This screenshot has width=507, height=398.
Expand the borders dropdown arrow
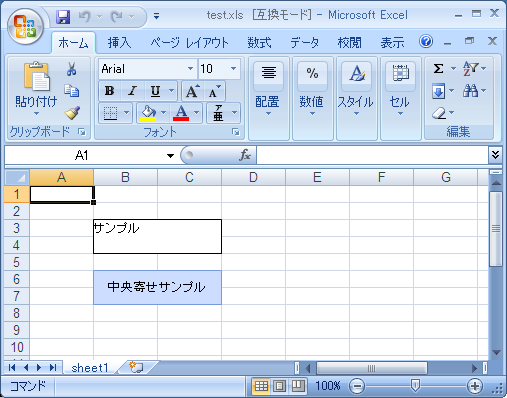pyautogui.click(x=126, y=113)
